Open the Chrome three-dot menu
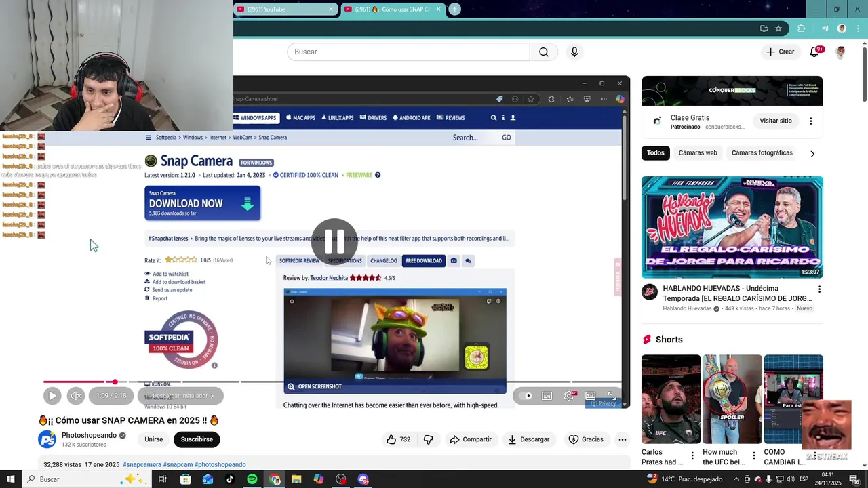Viewport: 868px width, 488px height. [858, 28]
